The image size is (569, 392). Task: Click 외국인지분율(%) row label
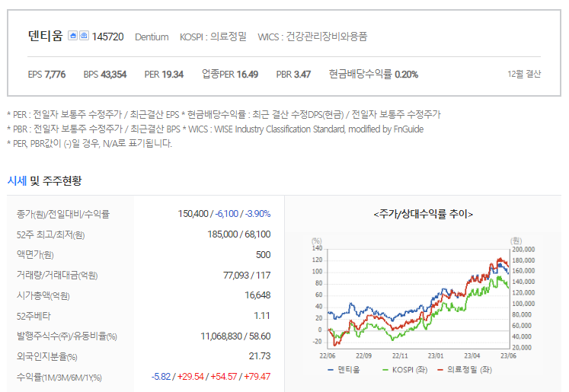point(46,357)
